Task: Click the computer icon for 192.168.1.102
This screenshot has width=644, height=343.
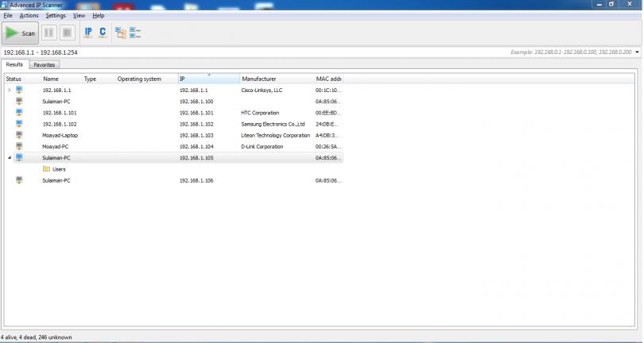Action: coord(19,124)
